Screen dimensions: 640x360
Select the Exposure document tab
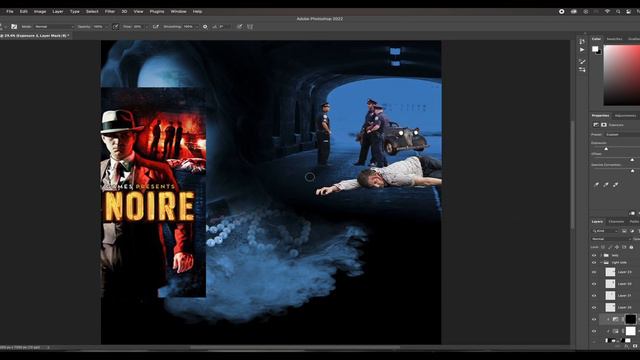pos(37,36)
